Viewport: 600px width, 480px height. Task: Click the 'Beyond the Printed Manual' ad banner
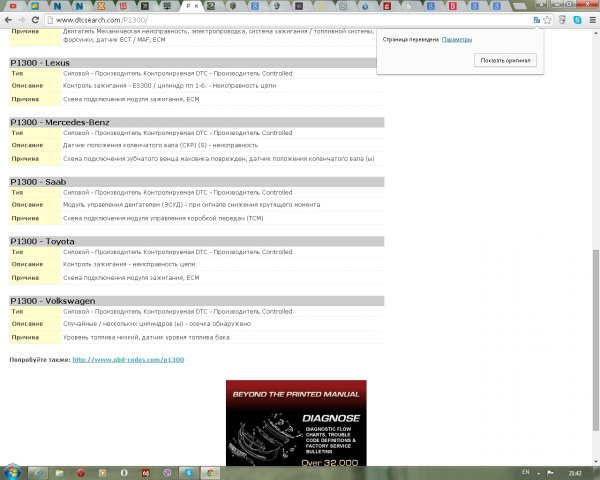point(296,423)
